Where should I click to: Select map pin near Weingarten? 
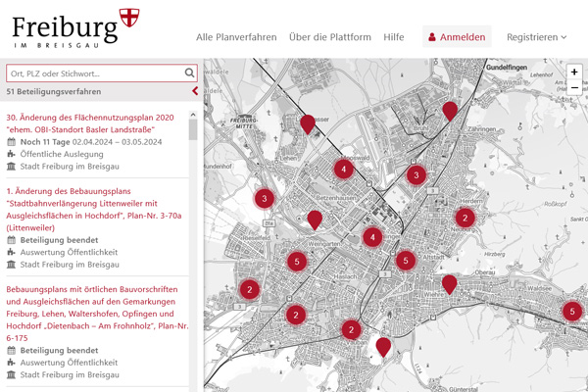coord(315,219)
